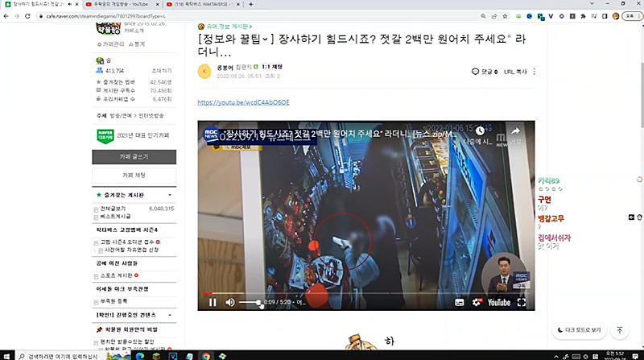The image size is (644, 360).
Task: Click the video progress bar
Action: tap(365, 293)
